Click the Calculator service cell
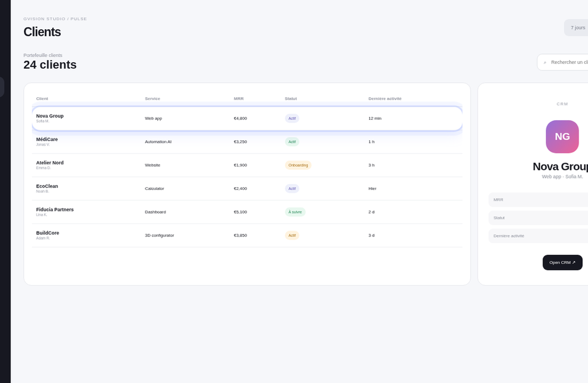Screen dimensions: 588x383 (154, 188)
